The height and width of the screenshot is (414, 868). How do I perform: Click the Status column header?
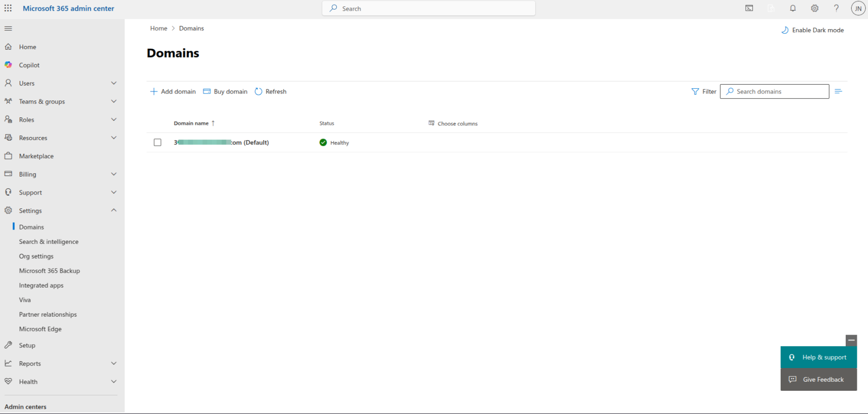click(x=327, y=123)
